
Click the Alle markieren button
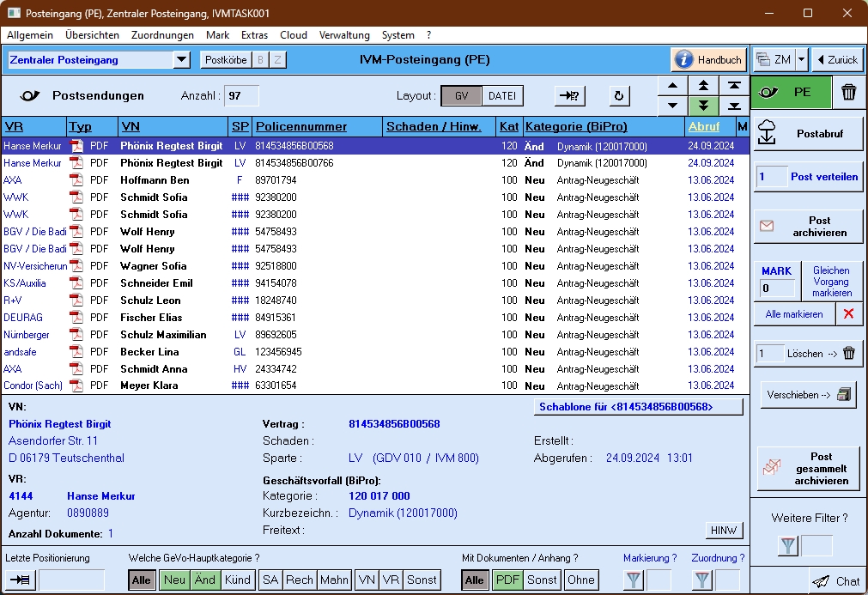pos(793,314)
